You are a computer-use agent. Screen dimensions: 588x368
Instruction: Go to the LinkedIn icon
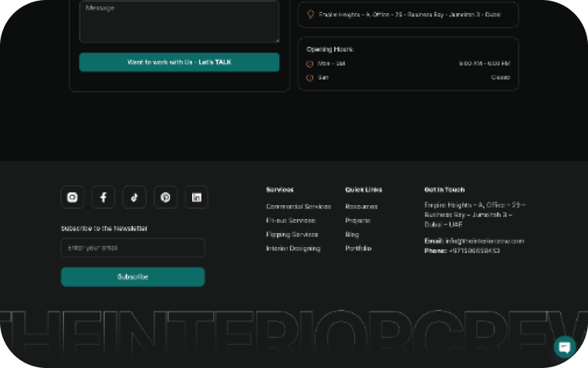point(197,198)
